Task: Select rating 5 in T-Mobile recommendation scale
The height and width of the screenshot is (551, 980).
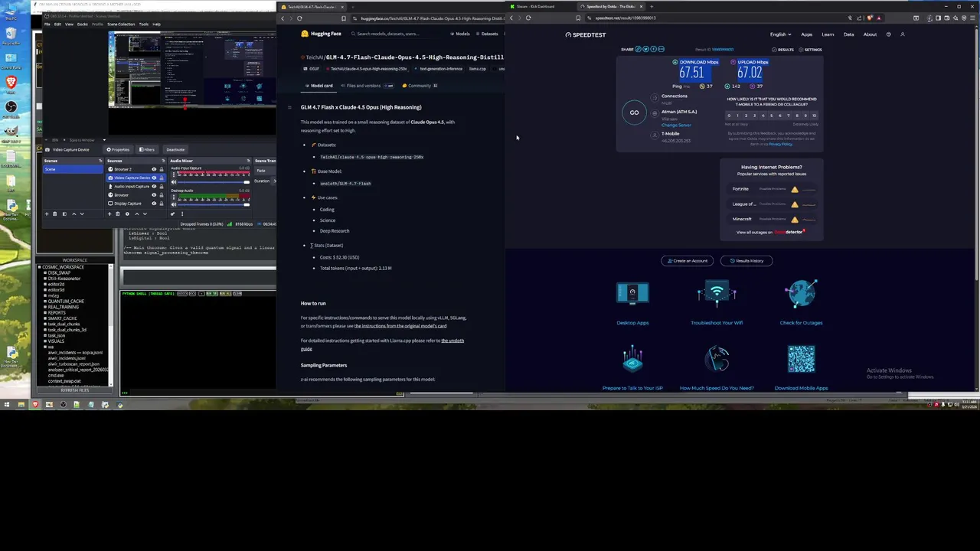Action: click(x=772, y=116)
